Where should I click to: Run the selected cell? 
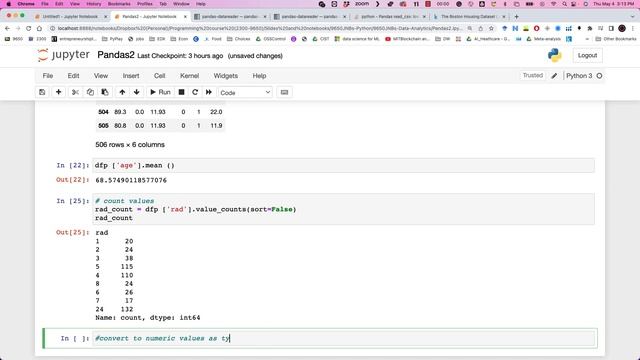click(160, 92)
